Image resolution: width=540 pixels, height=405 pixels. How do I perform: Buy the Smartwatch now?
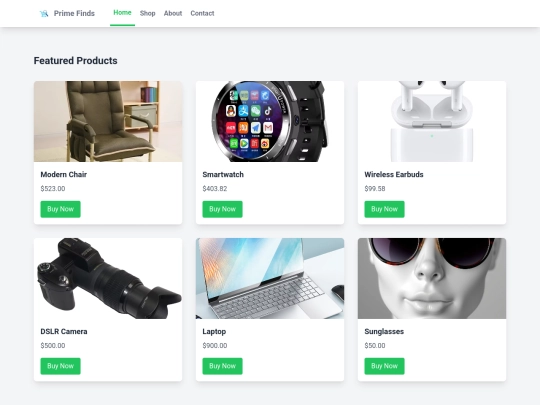point(222,209)
